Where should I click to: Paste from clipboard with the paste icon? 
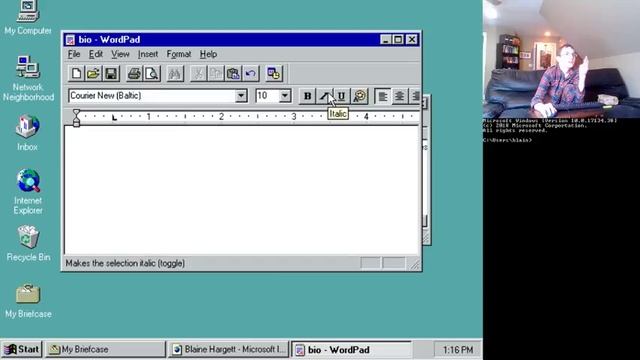pos(233,74)
